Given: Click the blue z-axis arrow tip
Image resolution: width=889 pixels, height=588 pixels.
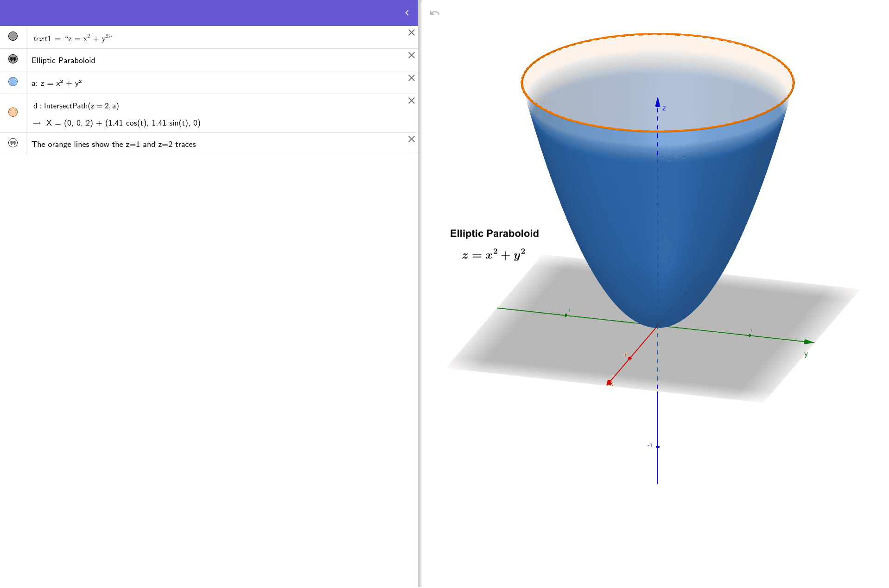Looking at the screenshot, I should click(658, 102).
